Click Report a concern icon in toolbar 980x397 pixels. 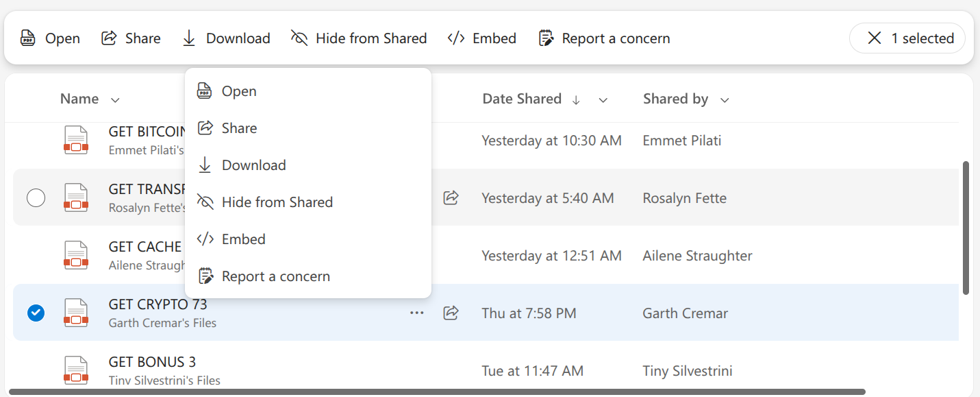pos(546,38)
